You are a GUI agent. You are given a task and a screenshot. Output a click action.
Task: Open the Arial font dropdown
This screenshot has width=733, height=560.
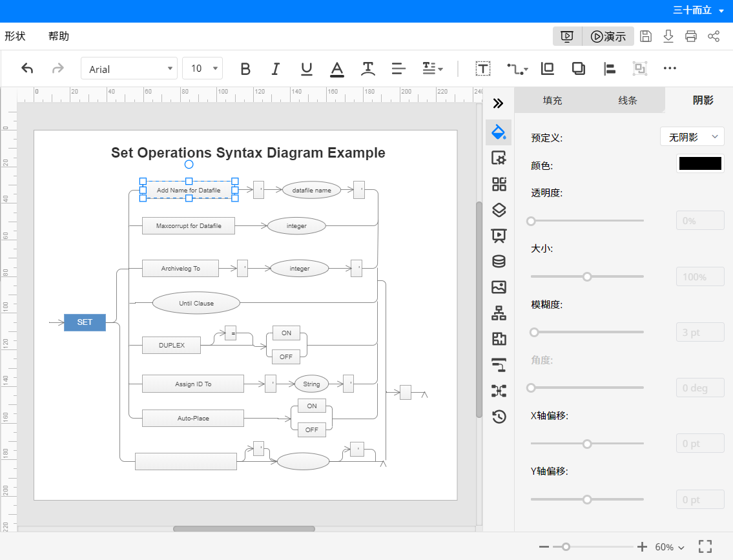pos(129,68)
